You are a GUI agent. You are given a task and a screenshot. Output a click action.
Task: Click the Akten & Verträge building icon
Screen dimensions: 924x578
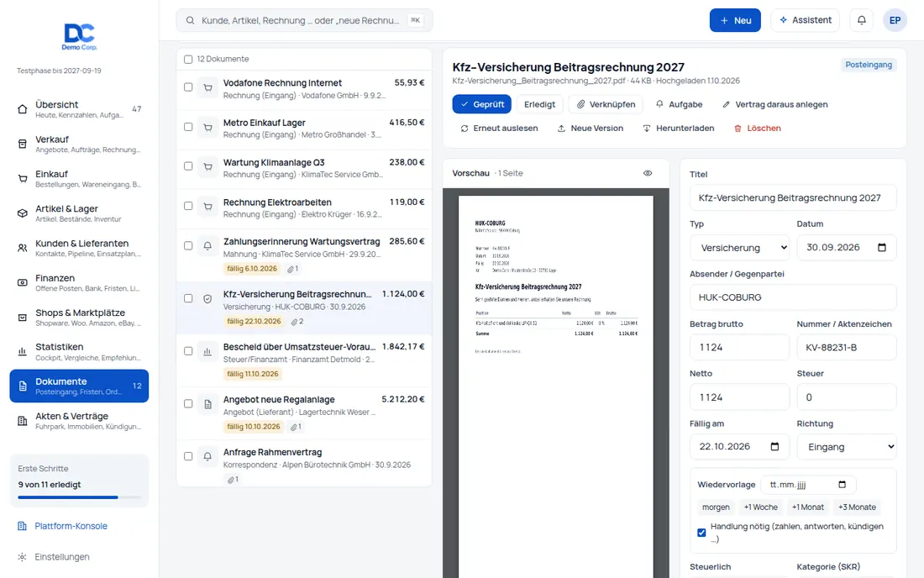pos(23,421)
